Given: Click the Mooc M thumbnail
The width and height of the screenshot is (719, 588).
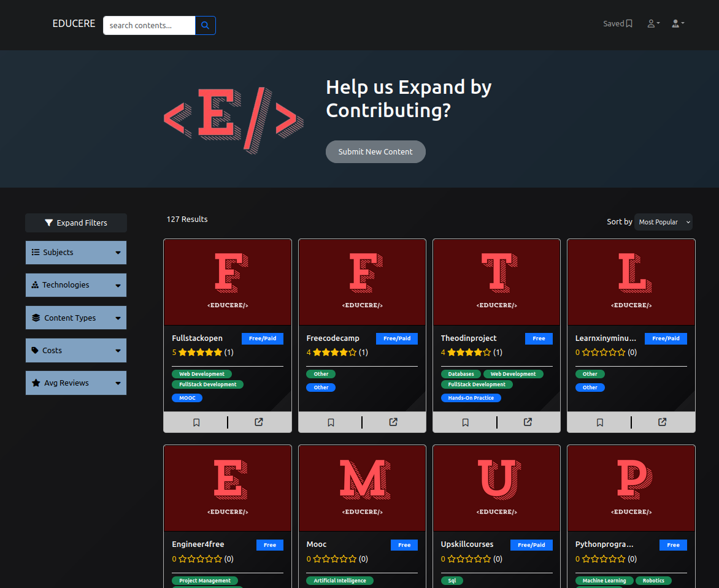Looking at the screenshot, I should point(362,488).
